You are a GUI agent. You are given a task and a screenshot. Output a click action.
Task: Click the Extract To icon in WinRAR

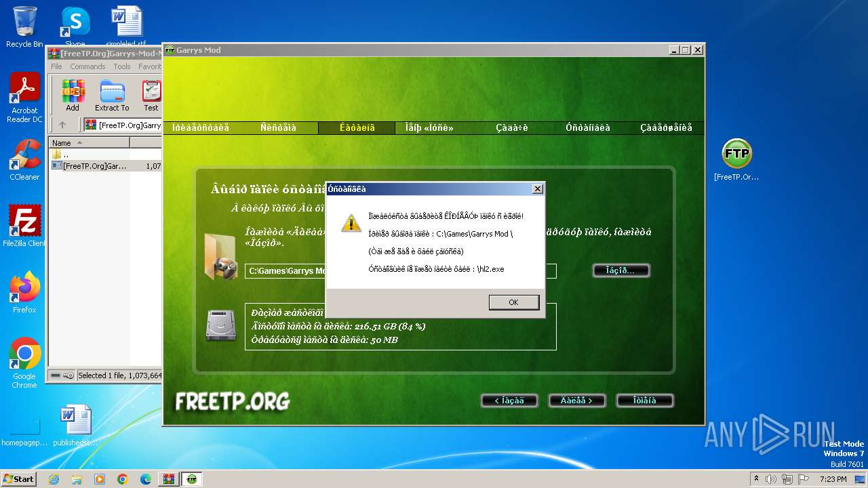tap(112, 96)
